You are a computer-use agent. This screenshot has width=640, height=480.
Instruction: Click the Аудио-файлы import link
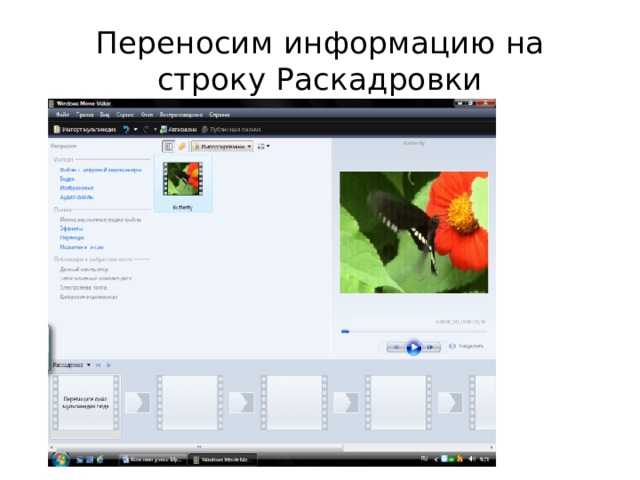pyautogui.click(x=76, y=197)
